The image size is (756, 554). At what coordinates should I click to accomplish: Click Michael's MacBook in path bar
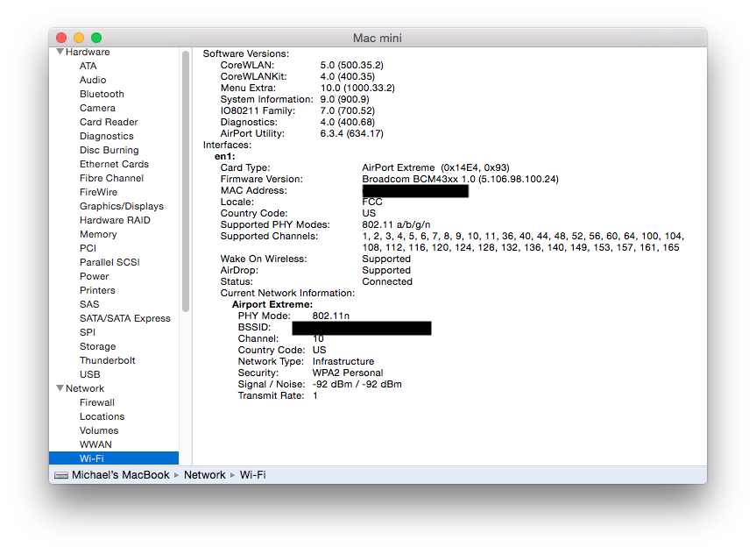[121, 475]
